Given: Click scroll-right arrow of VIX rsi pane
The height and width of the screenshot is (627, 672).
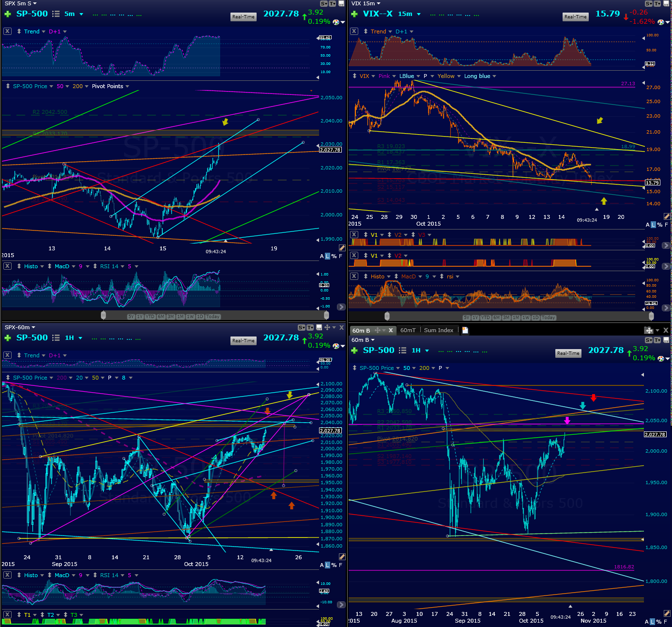Looking at the screenshot, I should 666,307.
